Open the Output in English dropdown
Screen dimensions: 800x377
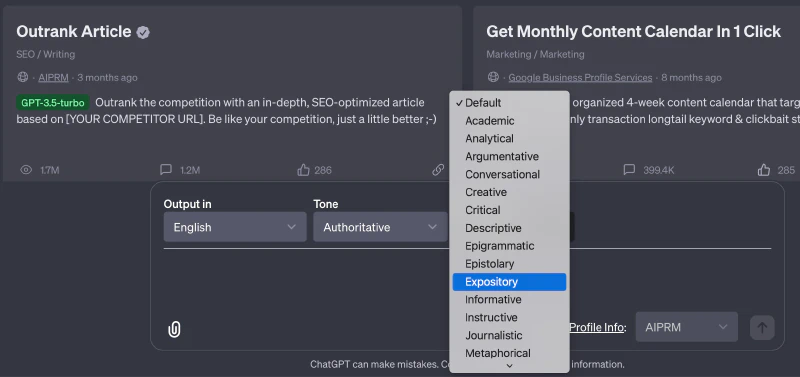235,227
